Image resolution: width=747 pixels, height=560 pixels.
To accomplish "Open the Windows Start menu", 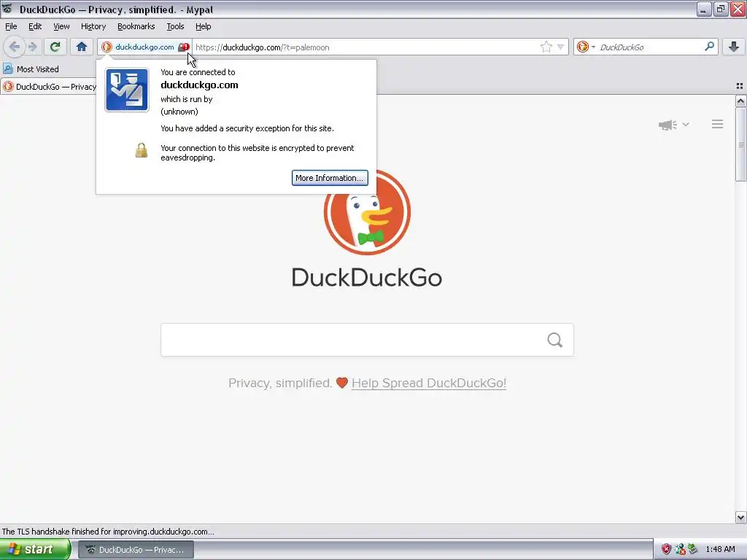I will pyautogui.click(x=35, y=549).
